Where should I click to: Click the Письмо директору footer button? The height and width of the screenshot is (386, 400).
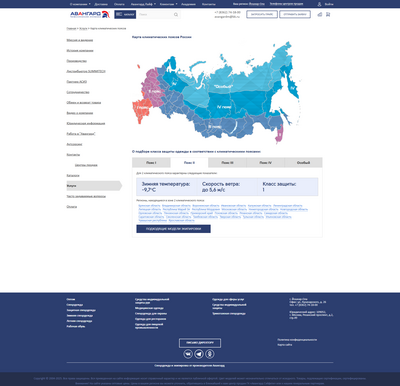[x=200, y=343]
